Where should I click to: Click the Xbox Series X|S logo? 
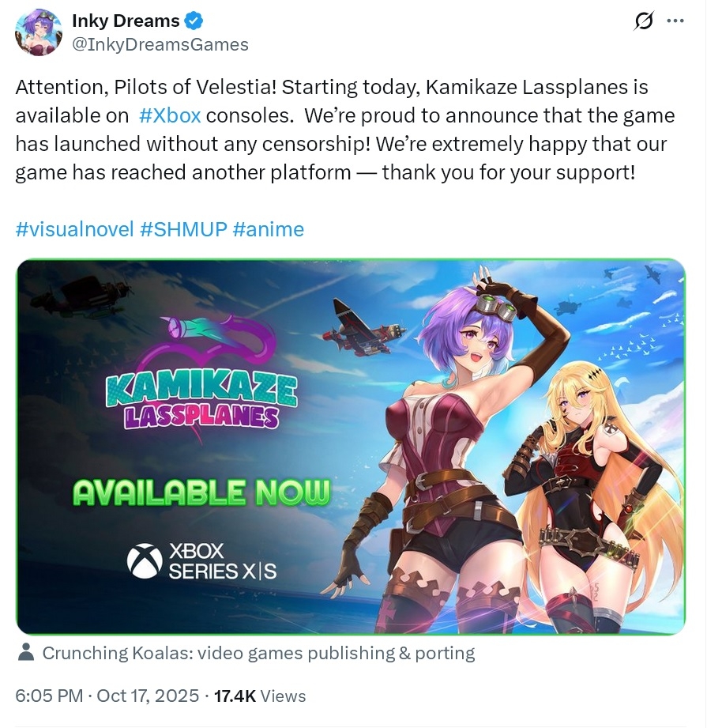pyautogui.click(x=201, y=561)
